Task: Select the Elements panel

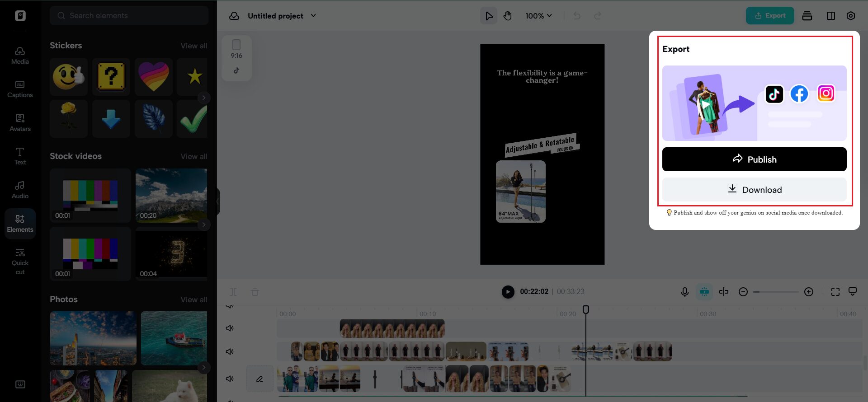Action: tap(20, 224)
